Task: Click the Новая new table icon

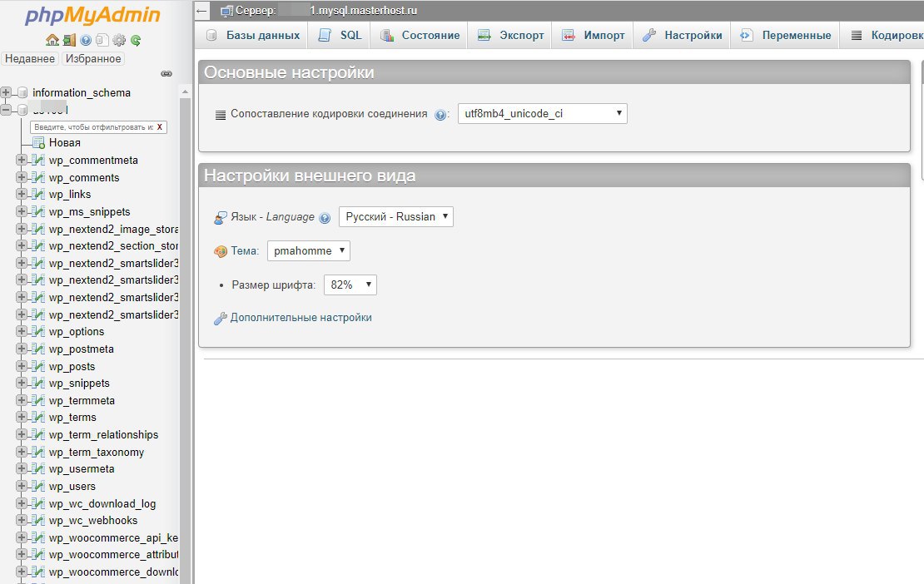Action: tap(38, 142)
